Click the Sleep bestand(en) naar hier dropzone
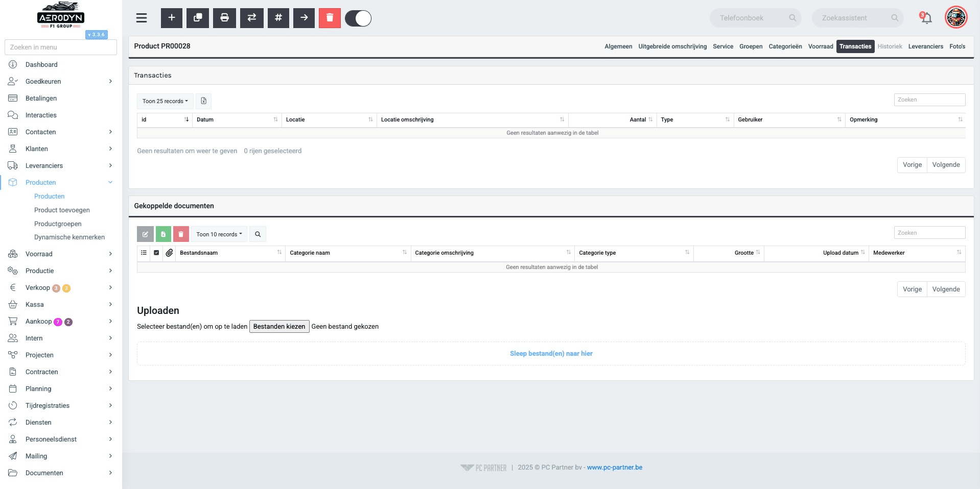Screen dimensions: 980x489 click(551, 353)
